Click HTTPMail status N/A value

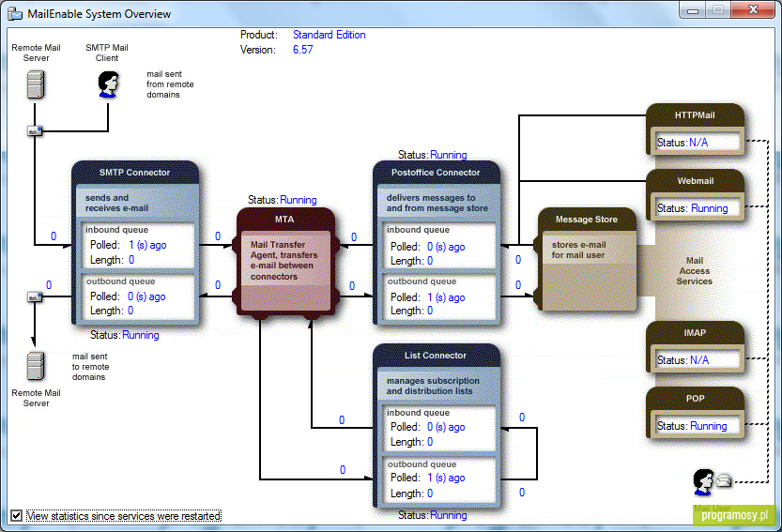698,143
